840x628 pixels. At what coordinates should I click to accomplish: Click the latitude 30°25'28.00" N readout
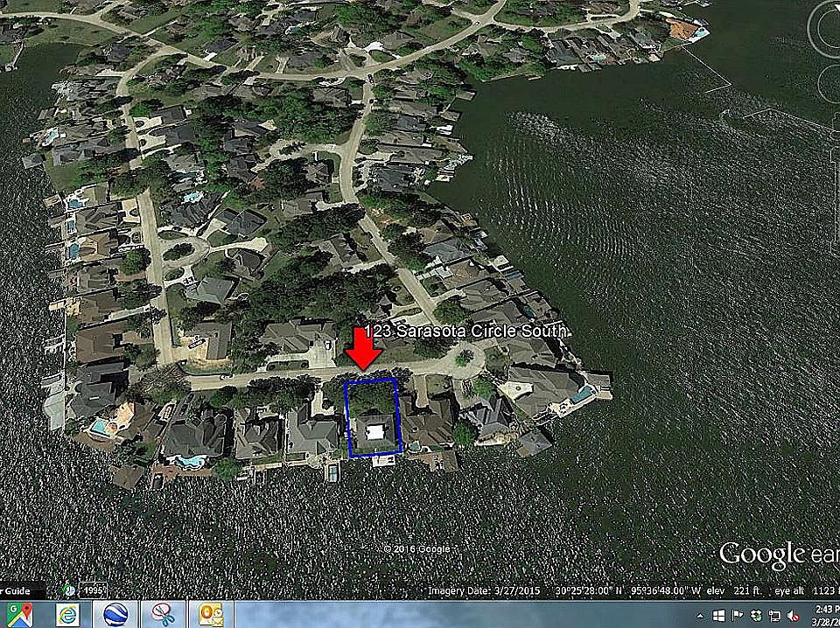pyautogui.click(x=588, y=590)
